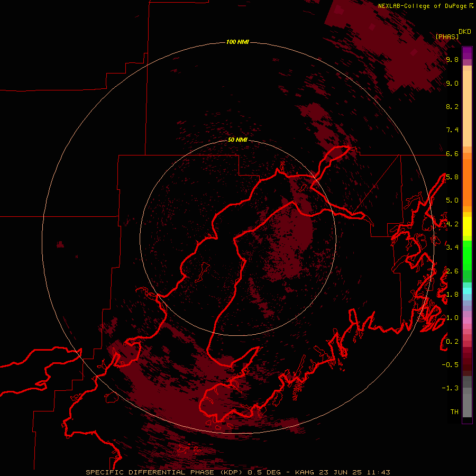Click the 5.8 legend value

coord(452,177)
